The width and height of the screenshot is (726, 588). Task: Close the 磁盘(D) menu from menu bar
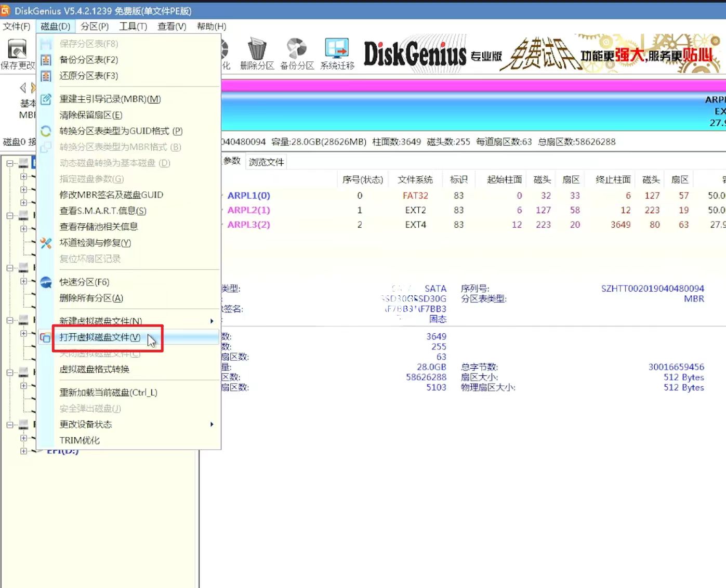(56, 26)
